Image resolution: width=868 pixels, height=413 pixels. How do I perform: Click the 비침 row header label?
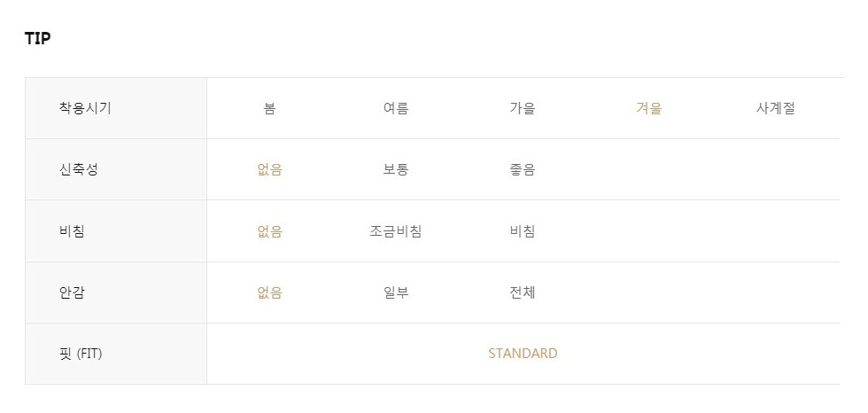pos(73,230)
